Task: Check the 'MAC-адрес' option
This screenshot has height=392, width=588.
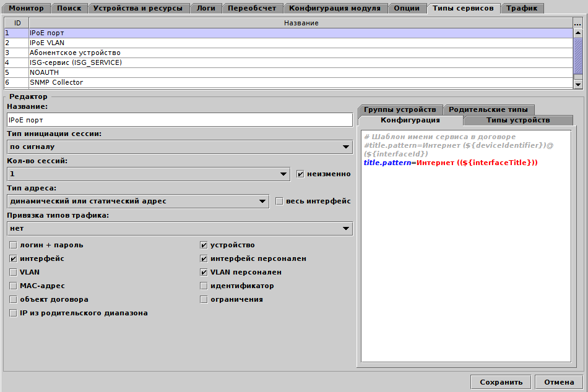Action: click(13, 286)
